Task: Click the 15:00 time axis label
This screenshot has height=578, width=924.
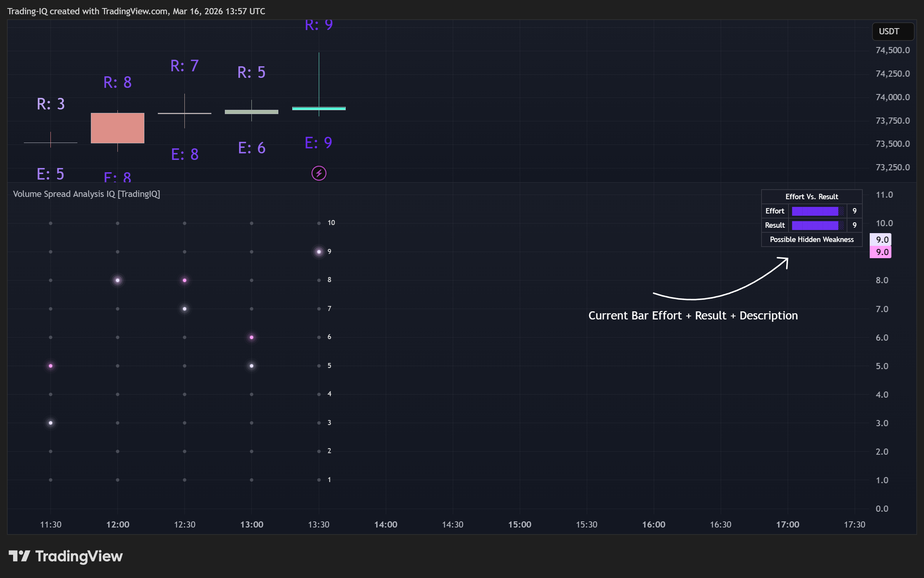Action: pyautogui.click(x=520, y=524)
